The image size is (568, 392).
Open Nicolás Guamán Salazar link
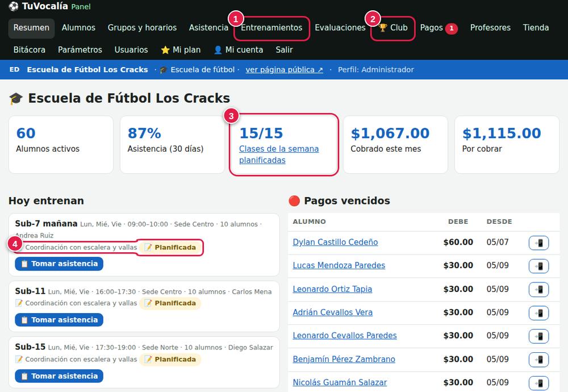click(x=340, y=382)
